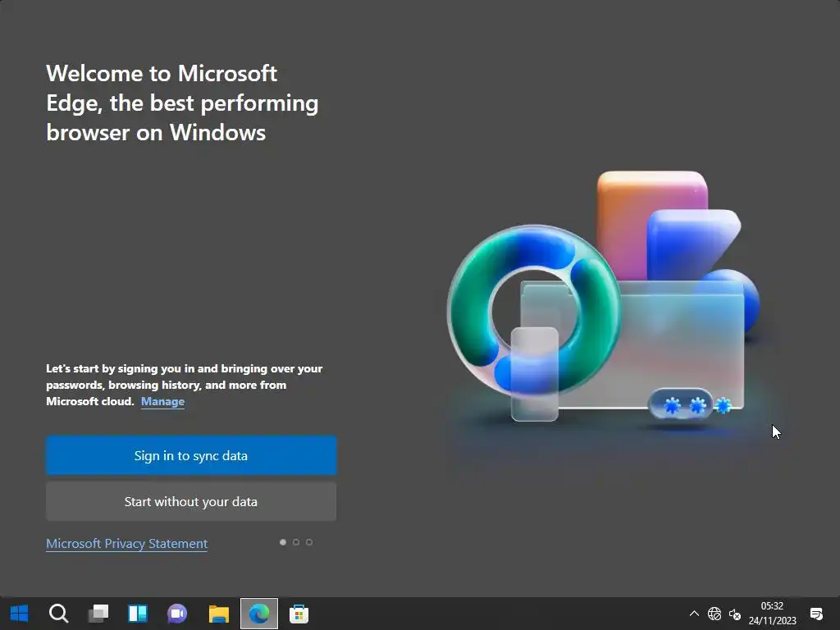
Task: Expand hidden system tray icons chevron
Action: pos(694,614)
